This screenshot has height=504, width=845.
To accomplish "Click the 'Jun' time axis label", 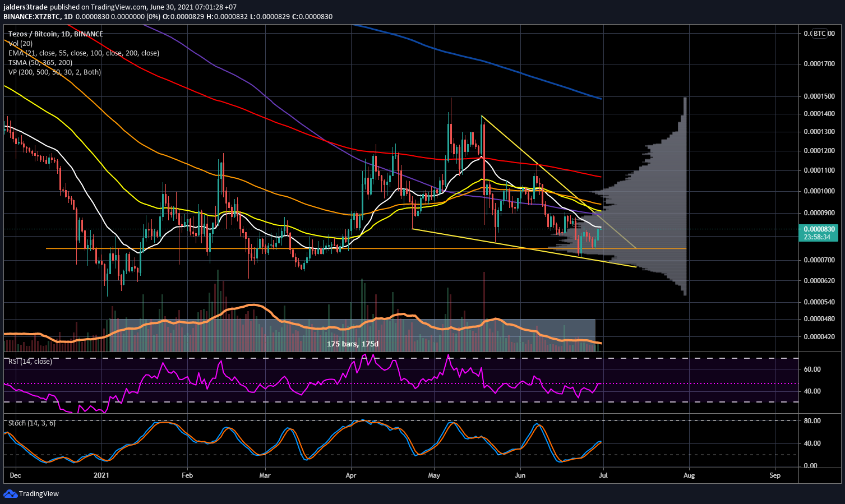I will 520,475.
